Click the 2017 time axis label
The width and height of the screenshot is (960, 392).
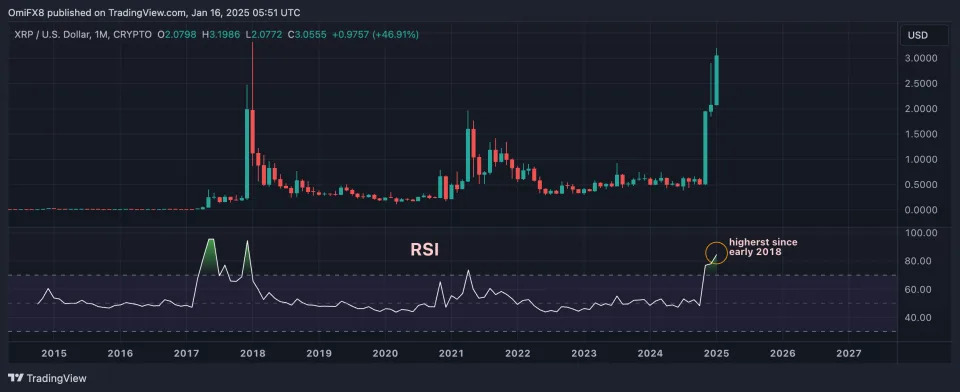[x=186, y=353]
